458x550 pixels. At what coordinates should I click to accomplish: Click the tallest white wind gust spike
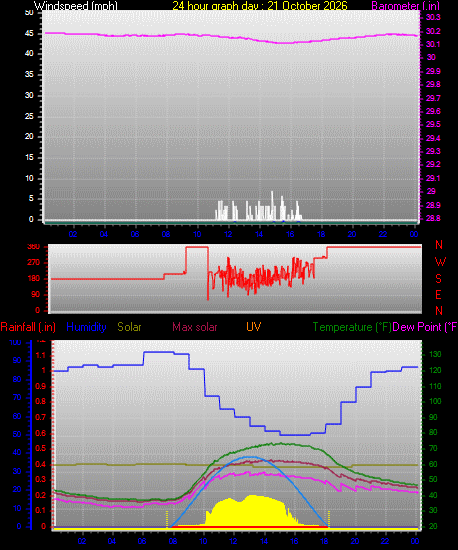click(272, 205)
